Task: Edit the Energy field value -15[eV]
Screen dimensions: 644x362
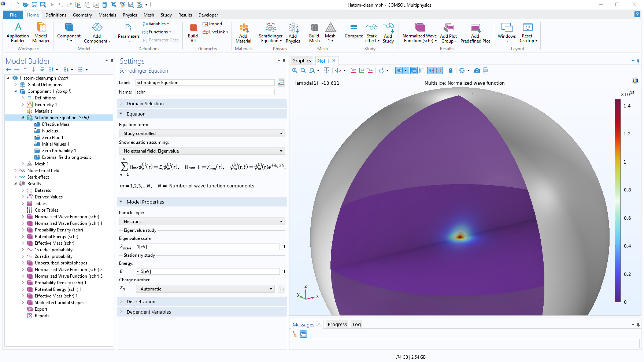Action: tap(208, 271)
